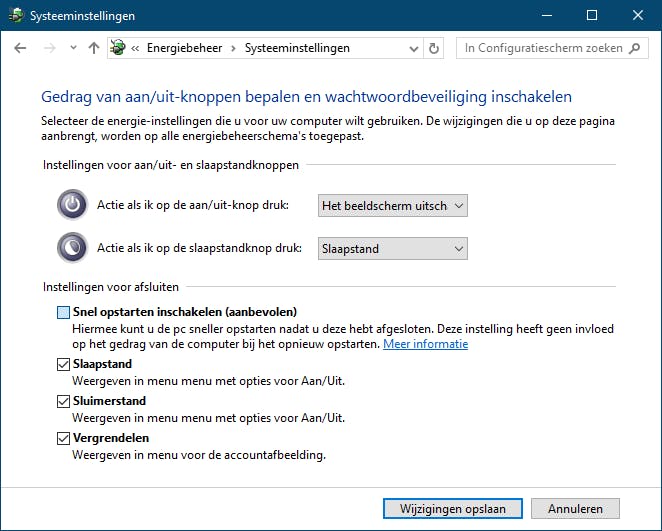662x531 pixels.
Task: Open the Meer informatie link
Action: tap(425, 344)
